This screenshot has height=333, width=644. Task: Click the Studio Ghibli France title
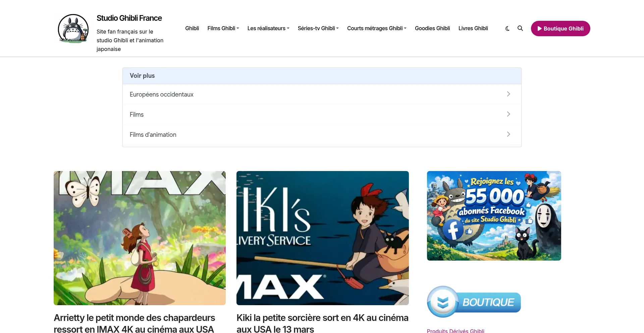tap(129, 18)
